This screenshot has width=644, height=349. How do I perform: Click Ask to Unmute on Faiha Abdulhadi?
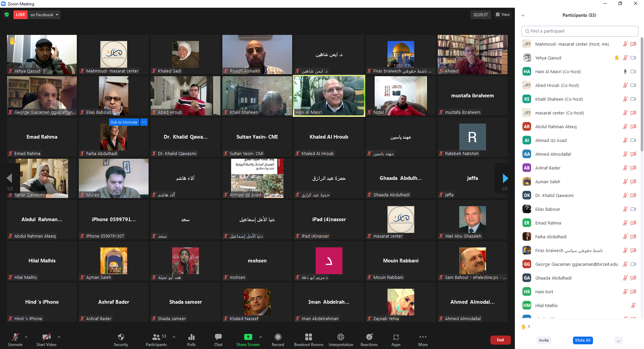point(124,122)
